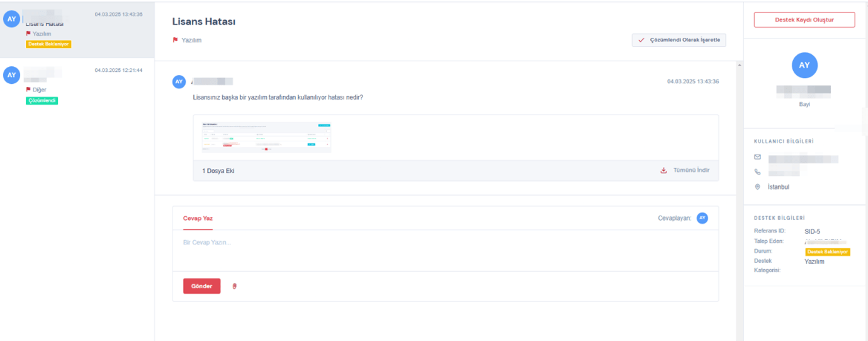This screenshot has height=341, width=868.
Task: Click the flag icon beside Diğer in ticket list
Action: (x=28, y=90)
